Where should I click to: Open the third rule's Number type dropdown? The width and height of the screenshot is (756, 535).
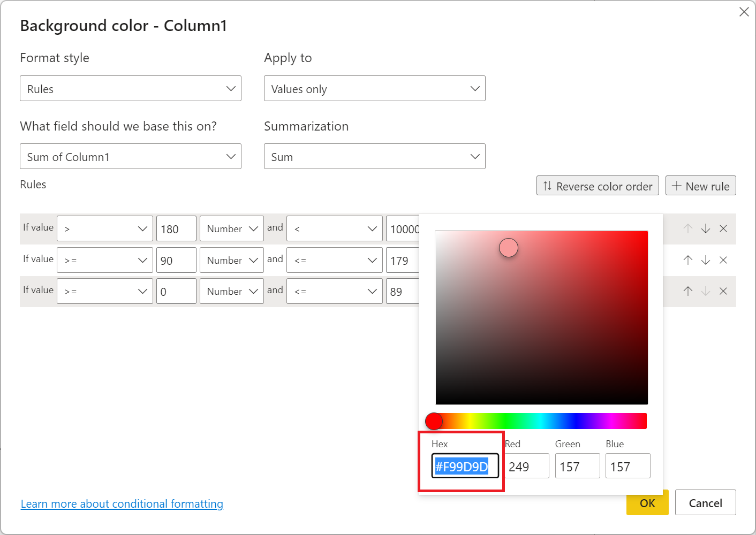pos(232,291)
